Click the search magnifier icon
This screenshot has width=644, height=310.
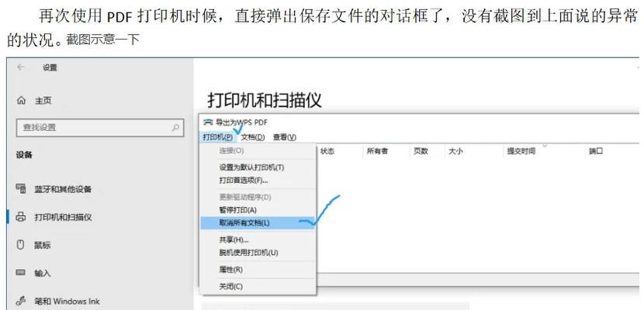[175, 128]
